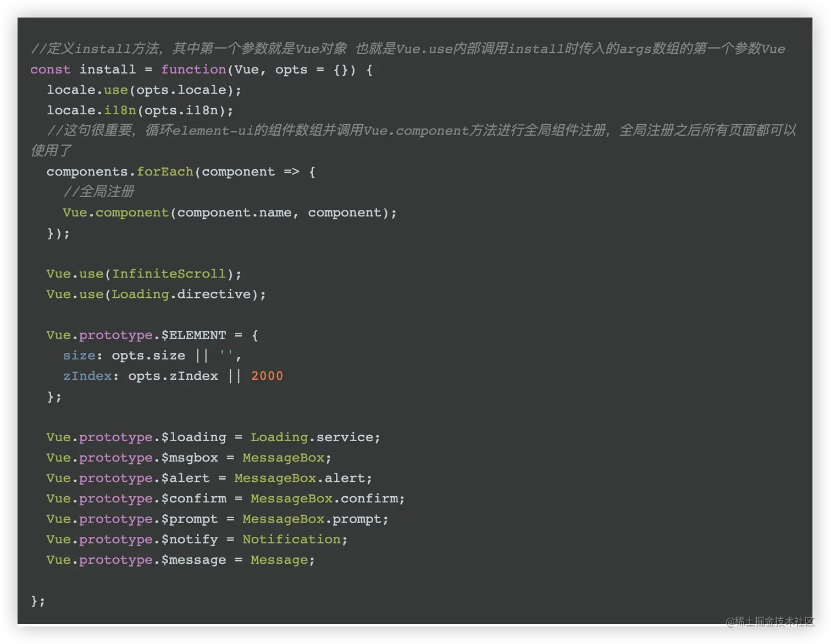Click the 'Vue.use(Loading.directive);' line

tap(156, 295)
